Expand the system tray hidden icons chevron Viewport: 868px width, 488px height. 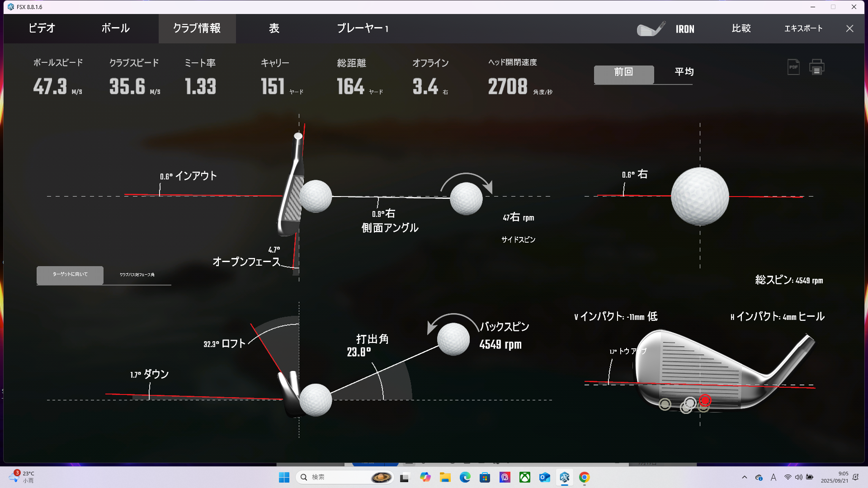tap(744, 477)
